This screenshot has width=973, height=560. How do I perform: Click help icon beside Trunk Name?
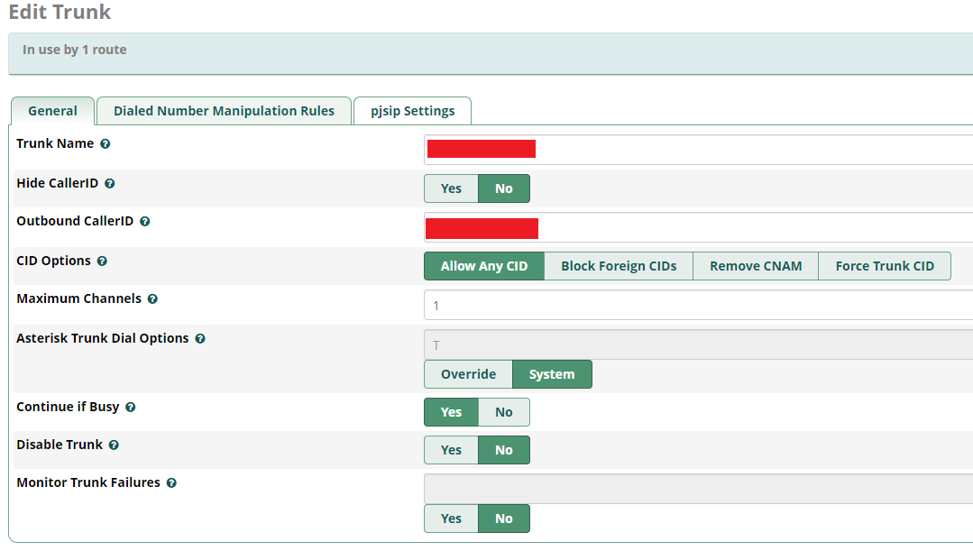tap(106, 144)
